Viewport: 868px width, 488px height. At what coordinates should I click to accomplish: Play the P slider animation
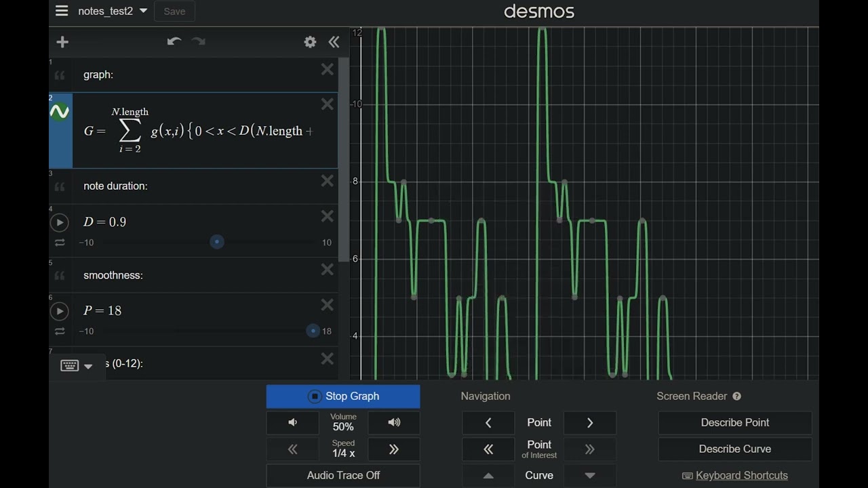pyautogui.click(x=60, y=311)
